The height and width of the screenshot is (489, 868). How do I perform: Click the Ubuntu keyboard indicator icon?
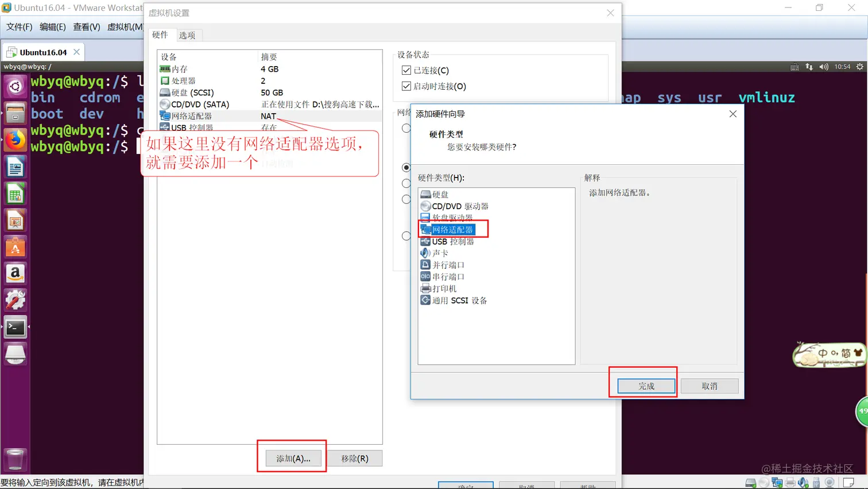[795, 67]
